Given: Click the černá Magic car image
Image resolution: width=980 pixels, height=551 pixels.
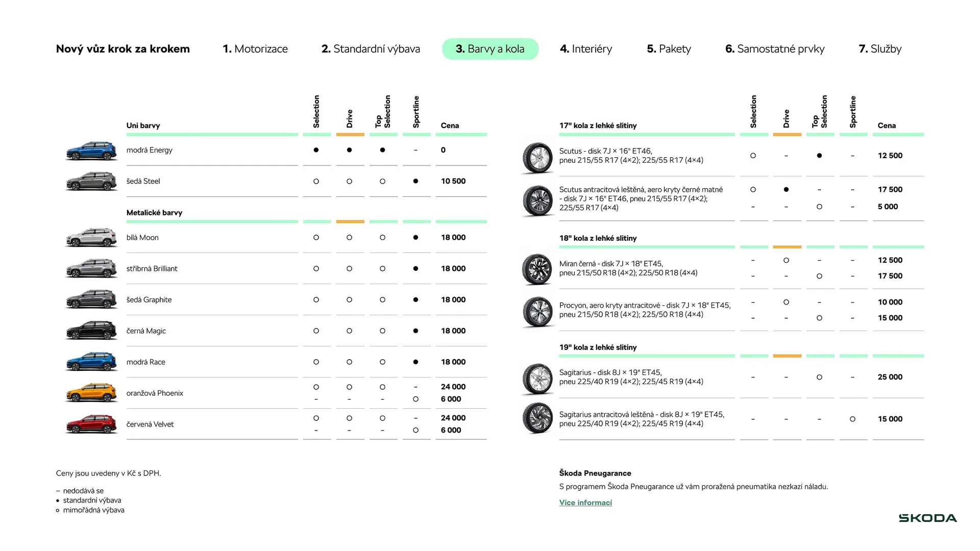Looking at the screenshot, I should [91, 331].
